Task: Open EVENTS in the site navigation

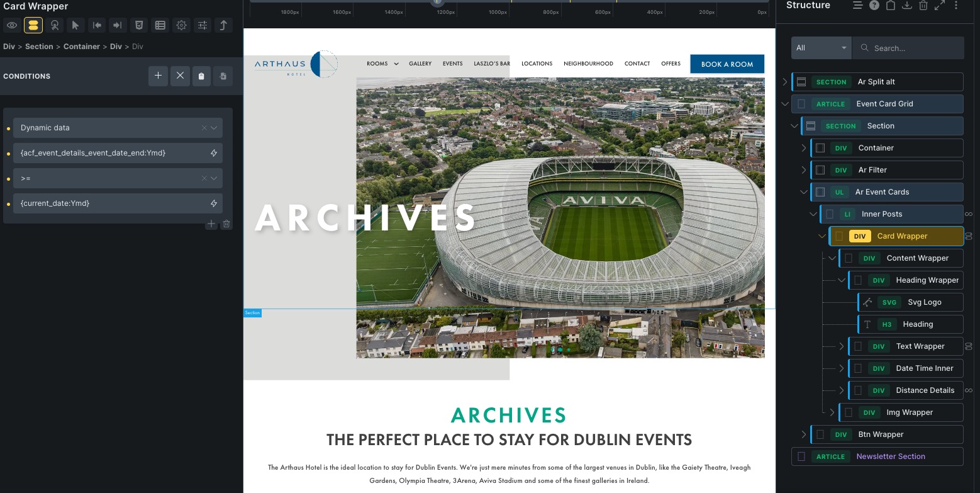Action: 452,64
